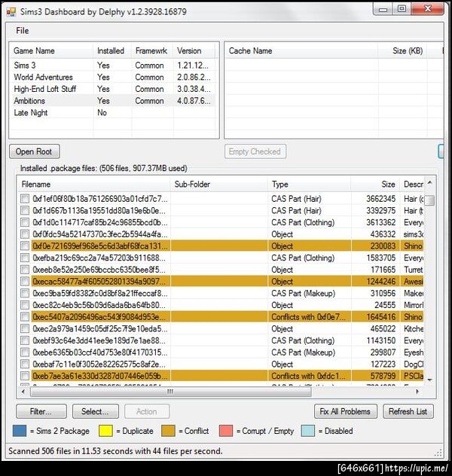This screenshot has width=452, height=476.
Task: Sort package list by Sub-Folder column
Action: click(219, 185)
